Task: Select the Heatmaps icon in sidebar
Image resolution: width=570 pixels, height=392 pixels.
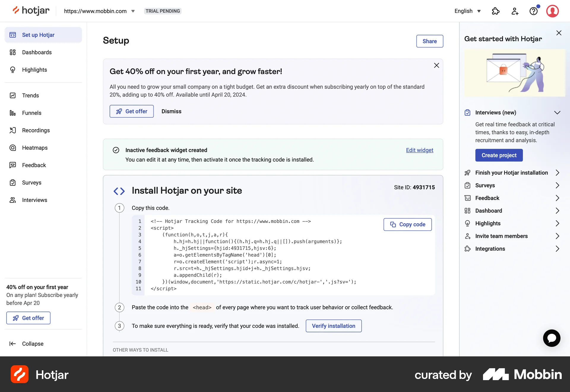Action: [13, 148]
